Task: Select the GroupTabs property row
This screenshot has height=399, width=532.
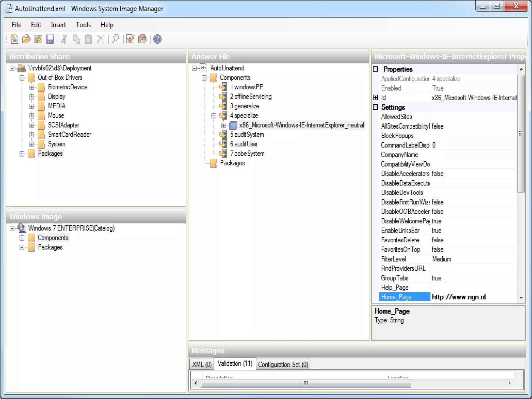Action: [x=447, y=278]
